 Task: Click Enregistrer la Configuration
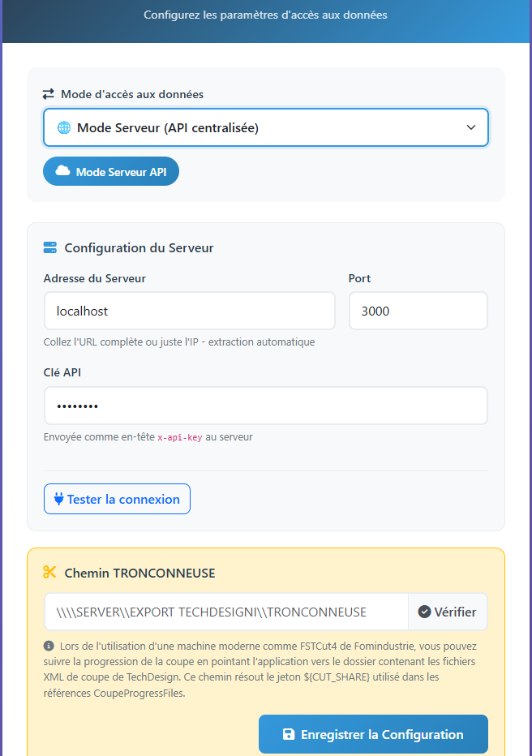tap(373, 734)
